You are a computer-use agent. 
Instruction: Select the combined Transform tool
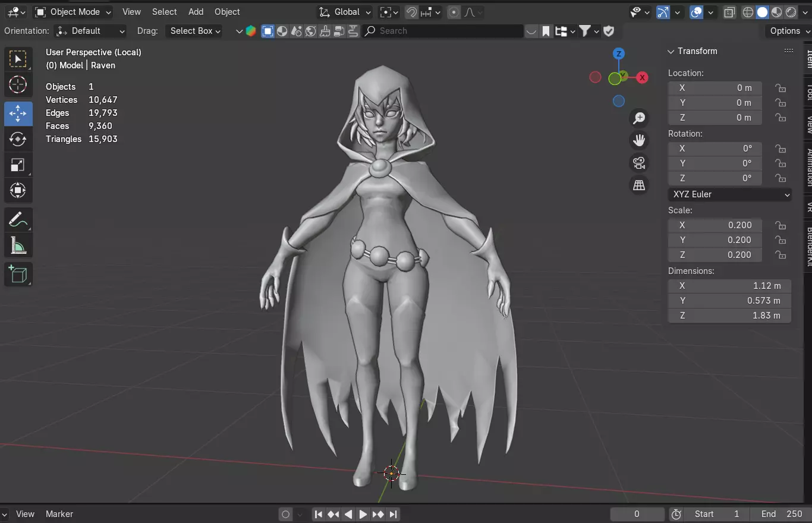(18, 191)
